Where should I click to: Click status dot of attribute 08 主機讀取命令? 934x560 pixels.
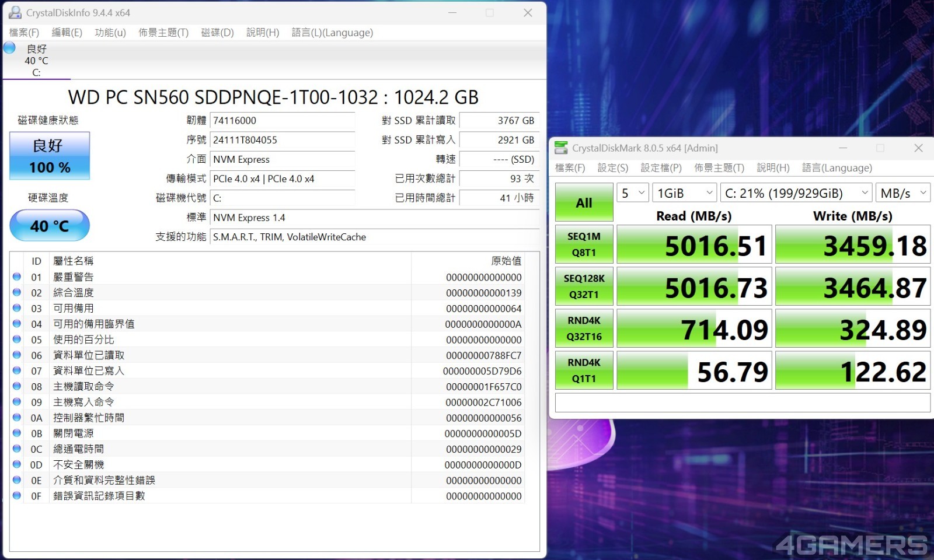click(17, 386)
